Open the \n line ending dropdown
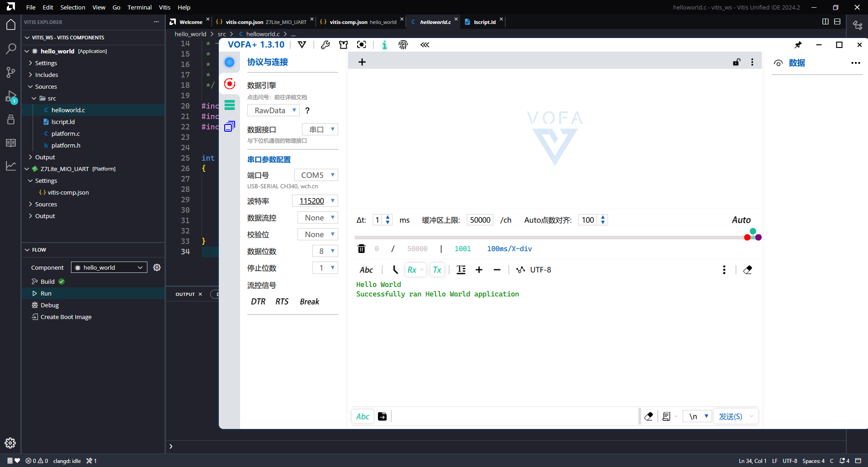 [x=698, y=416]
